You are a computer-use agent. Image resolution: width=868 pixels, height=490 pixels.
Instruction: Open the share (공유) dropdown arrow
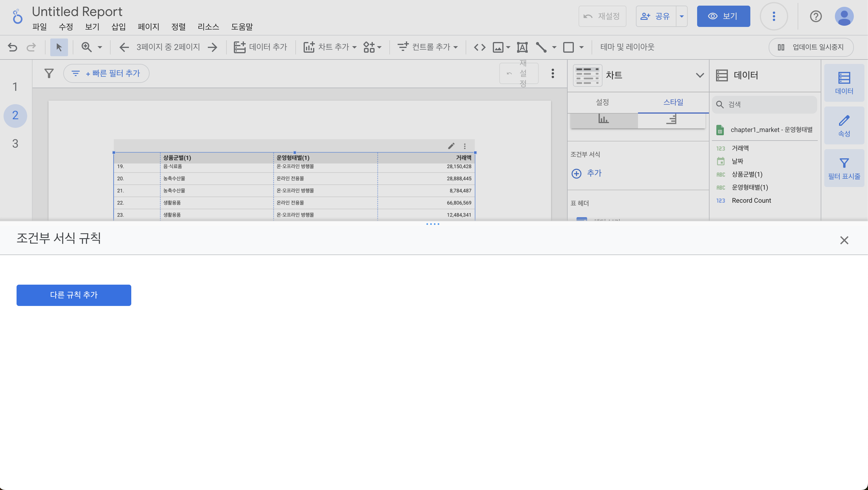681,16
